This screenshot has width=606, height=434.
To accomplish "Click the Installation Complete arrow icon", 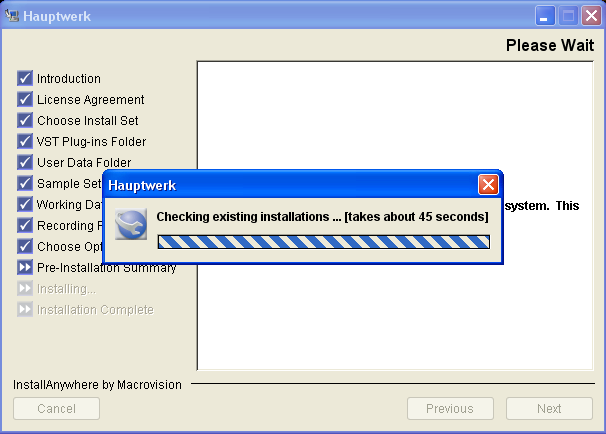I will pyautogui.click(x=25, y=309).
